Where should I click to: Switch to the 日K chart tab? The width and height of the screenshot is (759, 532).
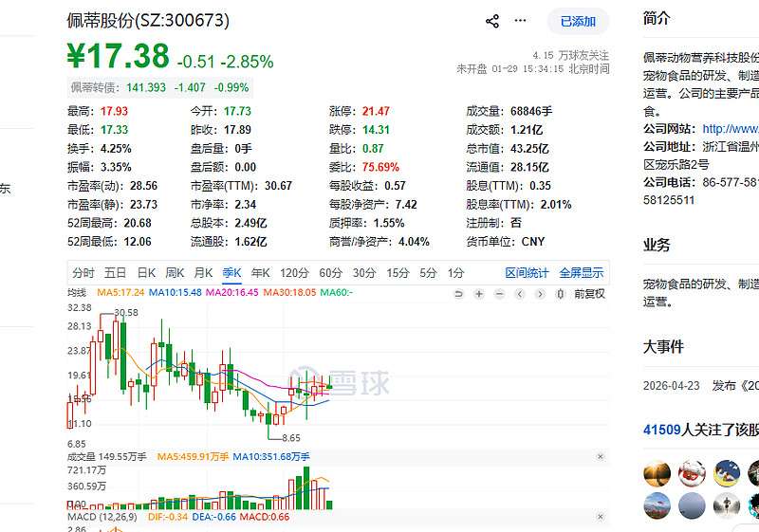point(146,273)
